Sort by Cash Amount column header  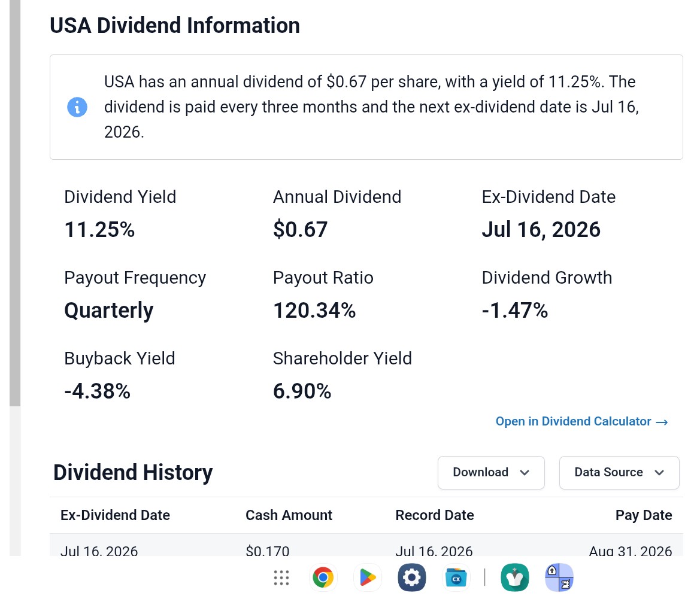(289, 515)
